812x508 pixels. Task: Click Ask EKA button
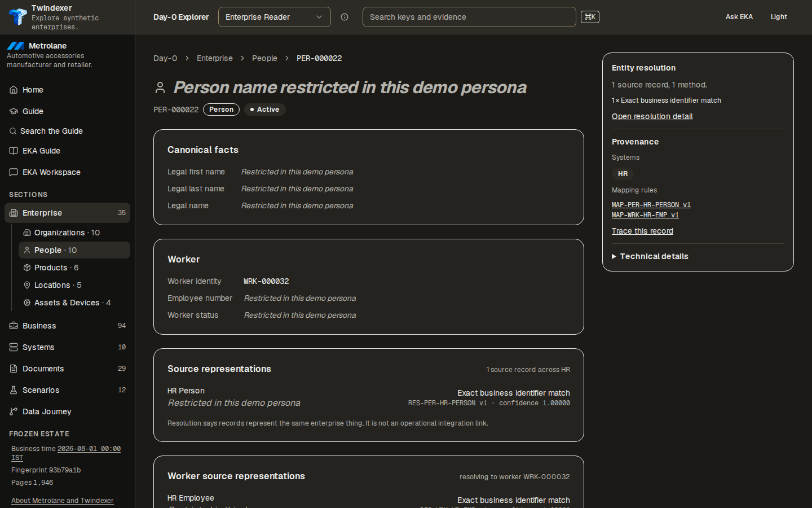click(739, 17)
